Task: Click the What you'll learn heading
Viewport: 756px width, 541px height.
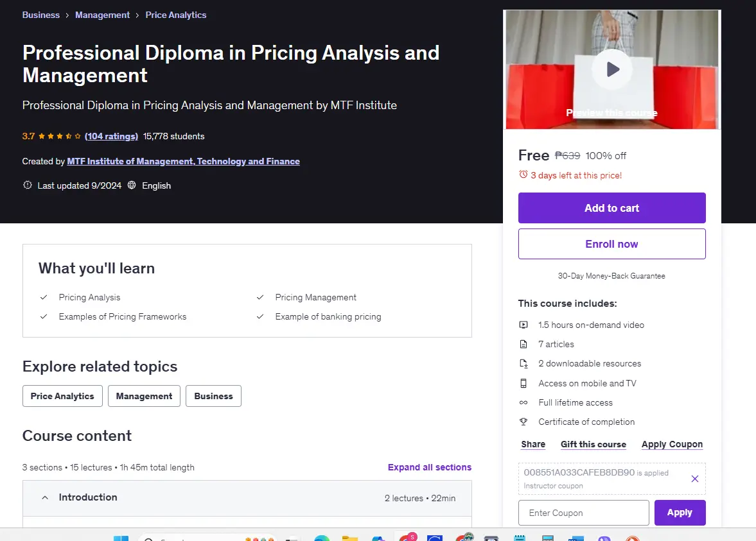Action: (x=96, y=268)
